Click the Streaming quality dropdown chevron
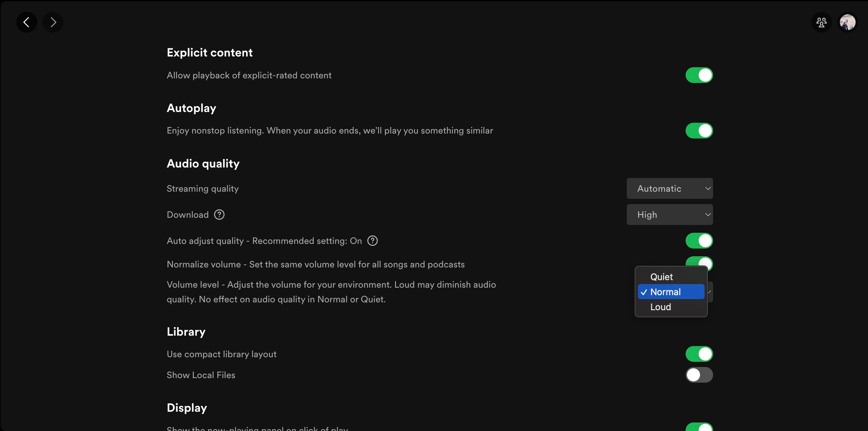Screen dimensions: 868x431 pyautogui.click(x=708, y=189)
